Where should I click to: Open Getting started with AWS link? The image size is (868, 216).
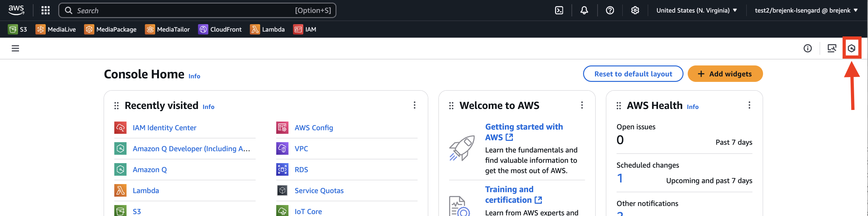point(524,132)
